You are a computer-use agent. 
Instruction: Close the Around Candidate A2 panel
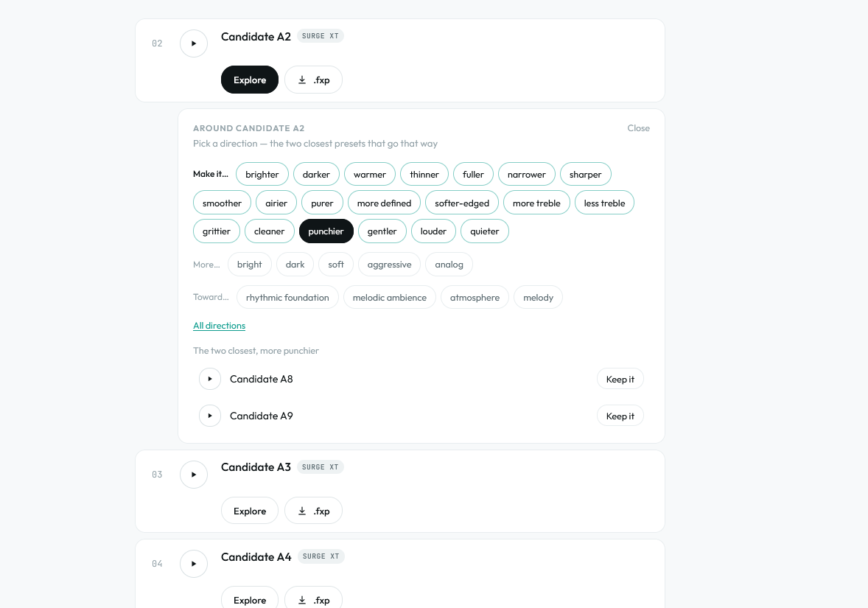coord(638,128)
